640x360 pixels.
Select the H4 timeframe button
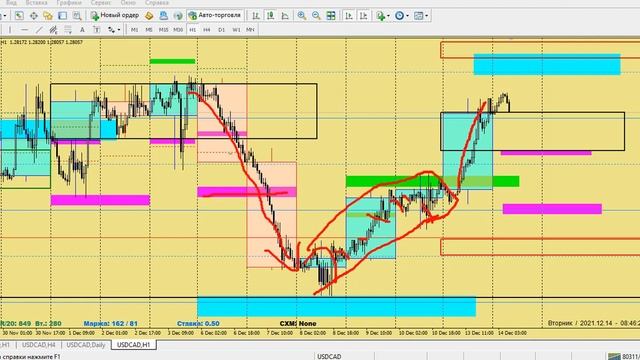click(207, 30)
